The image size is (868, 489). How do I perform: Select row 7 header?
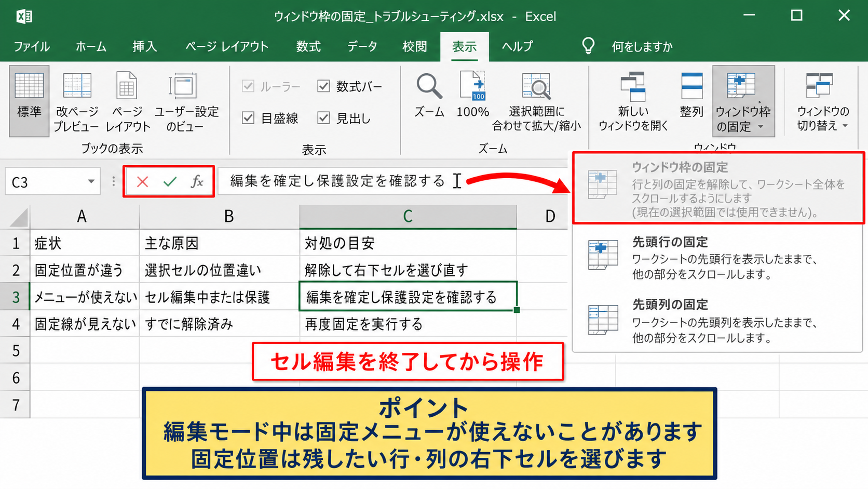pos(15,405)
